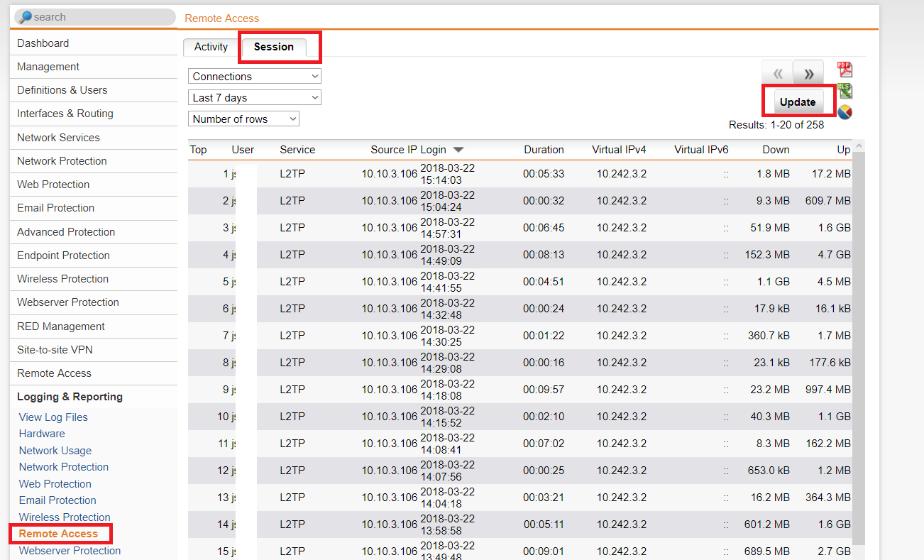924x560 pixels.
Task: Open Advanced Protection menu
Action: [x=94, y=232]
